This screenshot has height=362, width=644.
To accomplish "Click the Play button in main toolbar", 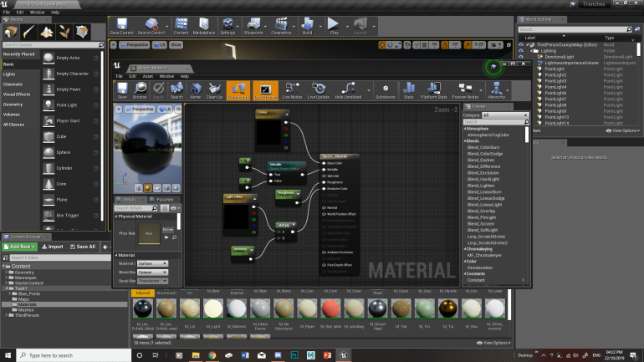I will [334, 26].
